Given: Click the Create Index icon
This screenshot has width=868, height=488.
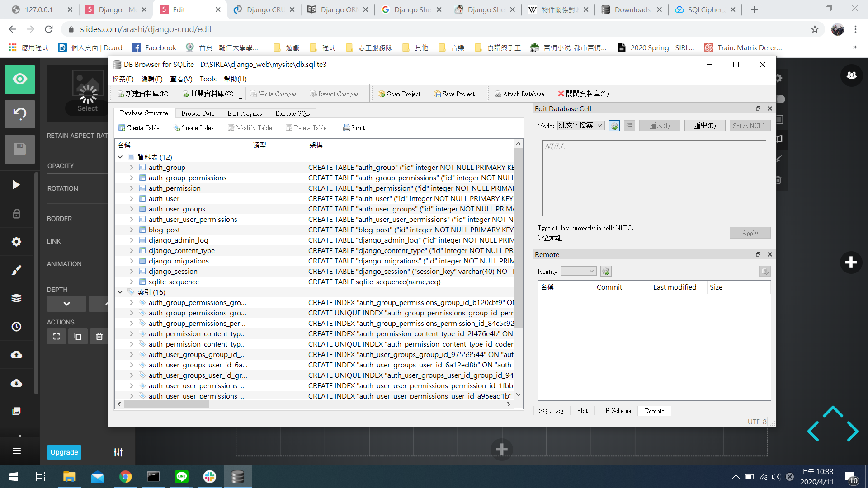Looking at the screenshot, I should tap(176, 128).
